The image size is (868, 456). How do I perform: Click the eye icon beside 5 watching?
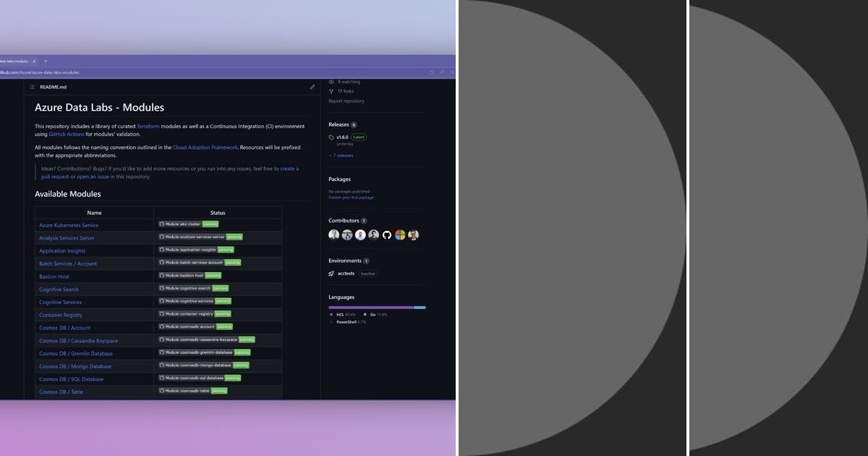pyautogui.click(x=331, y=82)
